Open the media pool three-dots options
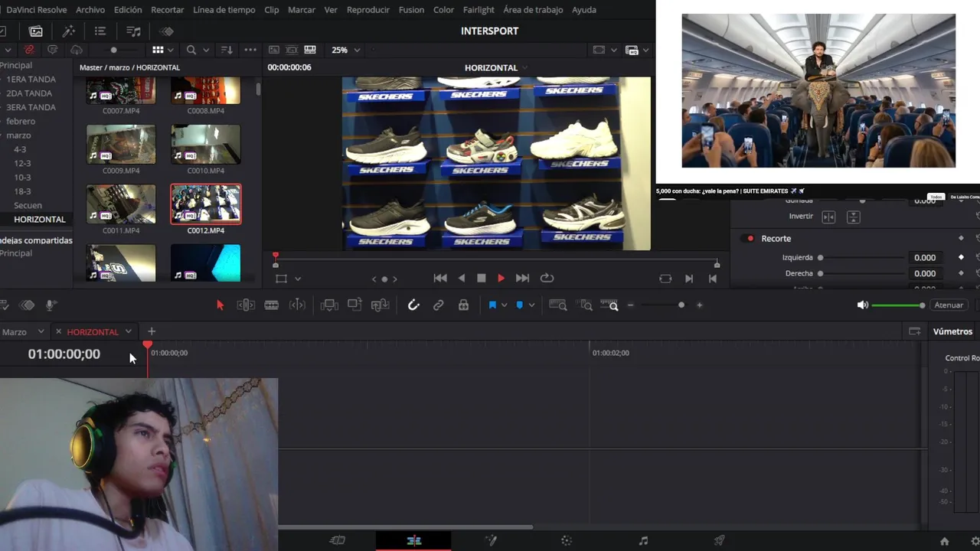 [x=250, y=50]
